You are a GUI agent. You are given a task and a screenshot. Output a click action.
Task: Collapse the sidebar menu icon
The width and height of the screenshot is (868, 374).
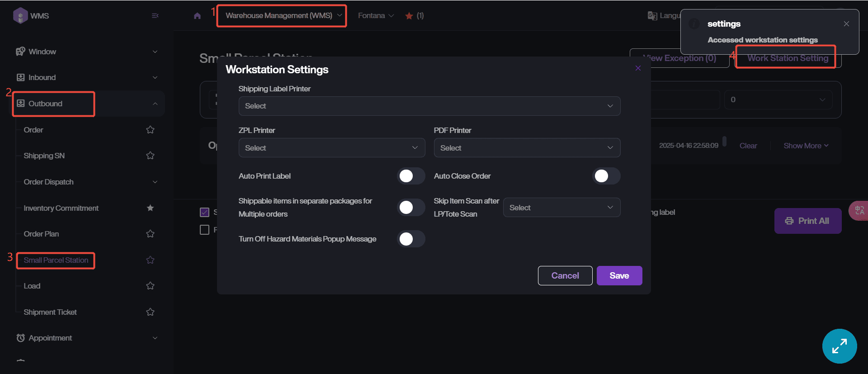point(155,15)
